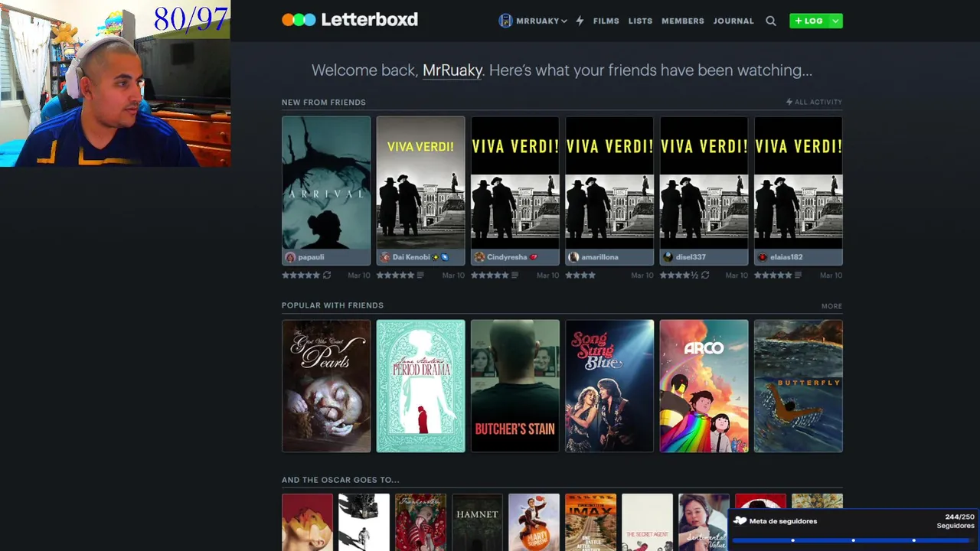Click the green + LOG button

click(808, 21)
